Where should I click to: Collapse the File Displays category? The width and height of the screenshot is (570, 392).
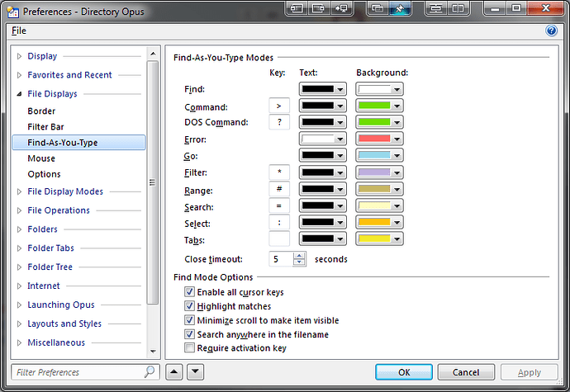(x=19, y=94)
